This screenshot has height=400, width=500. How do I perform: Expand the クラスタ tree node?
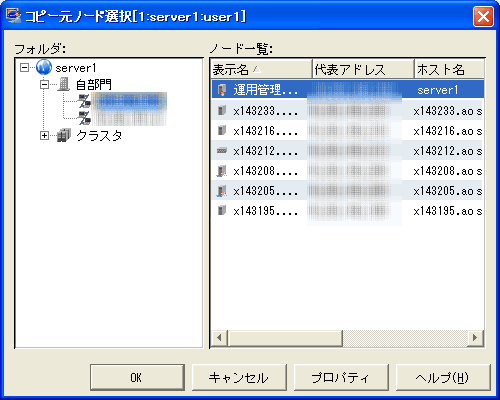[44, 136]
